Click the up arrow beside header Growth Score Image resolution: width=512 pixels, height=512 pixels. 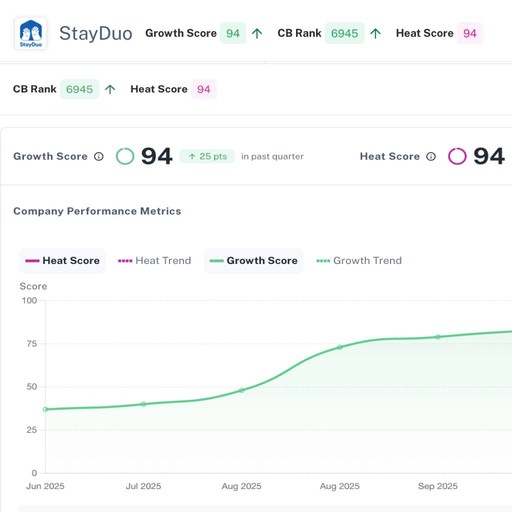click(x=257, y=33)
